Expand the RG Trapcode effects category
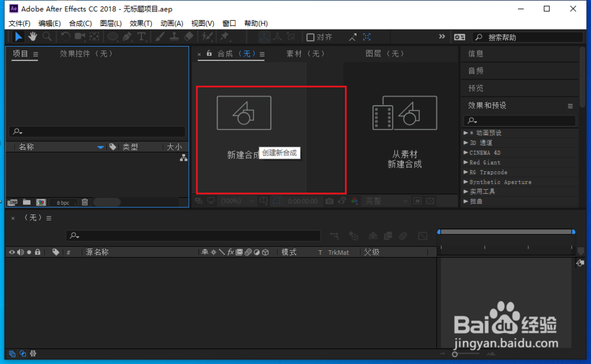The image size is (591, 364). pos(466,172)
